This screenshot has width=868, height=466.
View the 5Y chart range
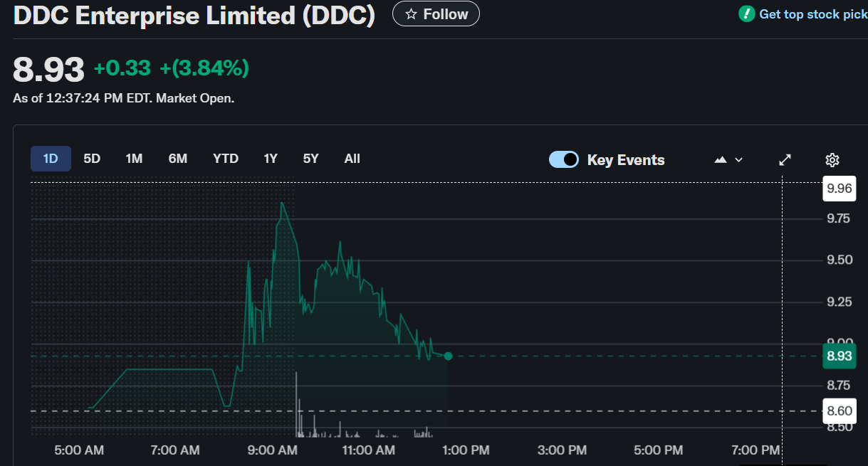pyautogui.click(x=310, y=159)
